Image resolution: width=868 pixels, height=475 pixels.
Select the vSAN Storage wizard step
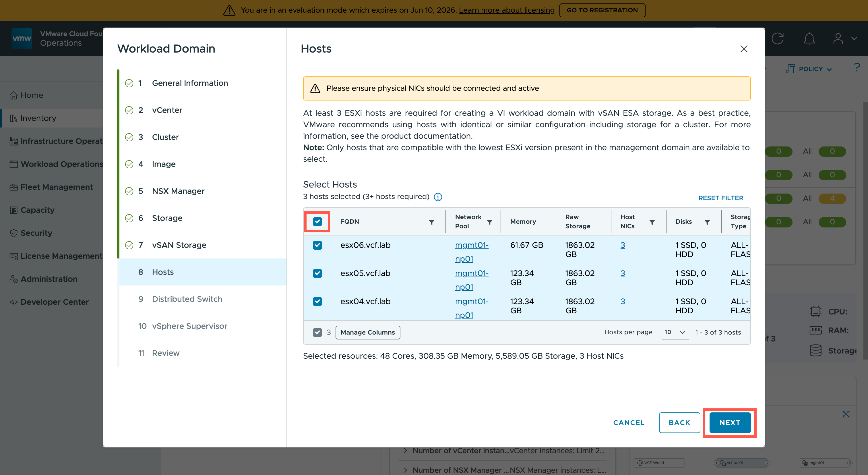tap(179, 245)
